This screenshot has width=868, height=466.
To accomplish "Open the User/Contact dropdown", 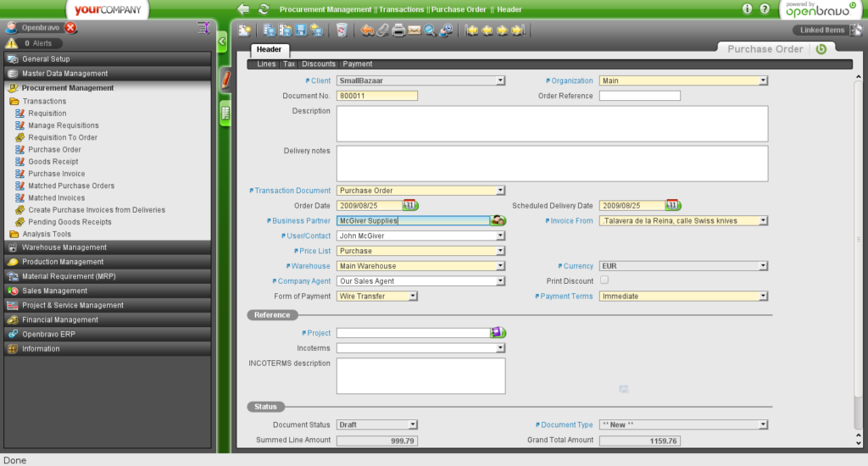I will 500,236.
